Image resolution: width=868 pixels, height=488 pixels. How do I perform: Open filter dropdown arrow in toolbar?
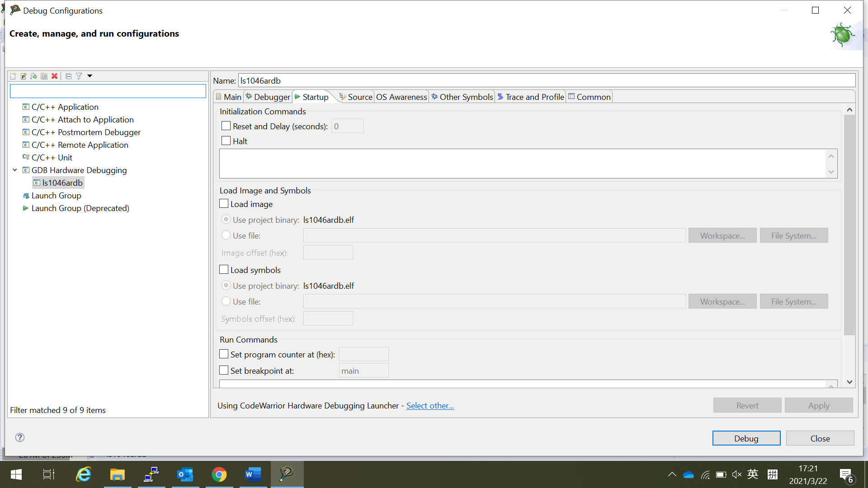coord(90,76)
